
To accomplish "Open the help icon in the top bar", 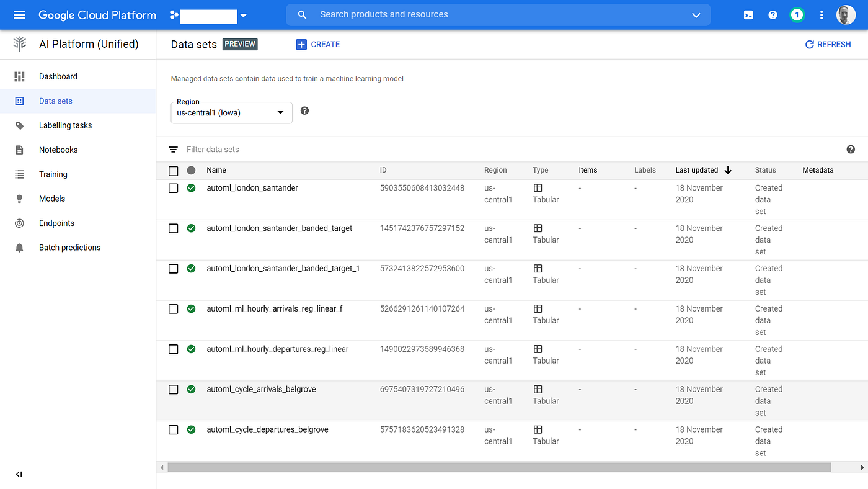I will (772, 14).
